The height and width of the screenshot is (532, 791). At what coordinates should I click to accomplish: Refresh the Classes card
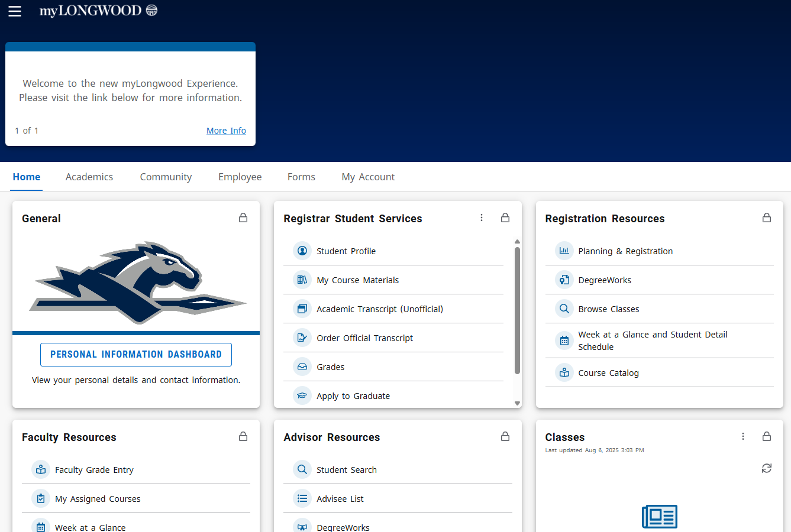(x=767, y=468)
